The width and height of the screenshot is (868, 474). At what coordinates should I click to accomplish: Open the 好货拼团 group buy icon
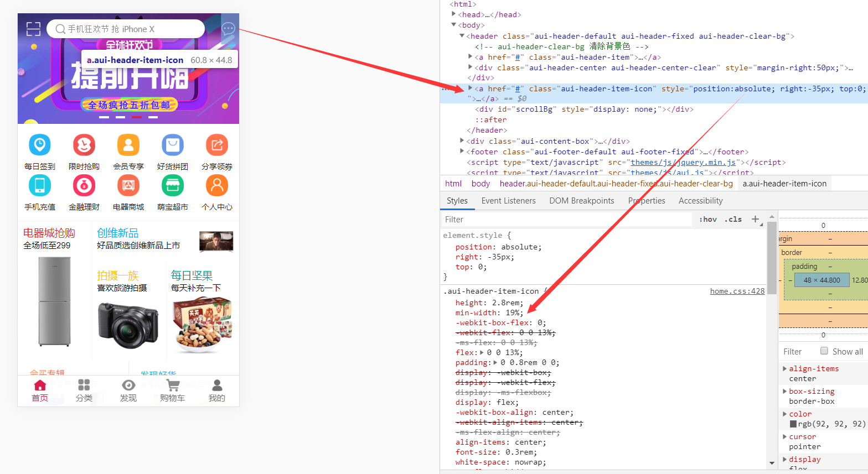(173, 145)
